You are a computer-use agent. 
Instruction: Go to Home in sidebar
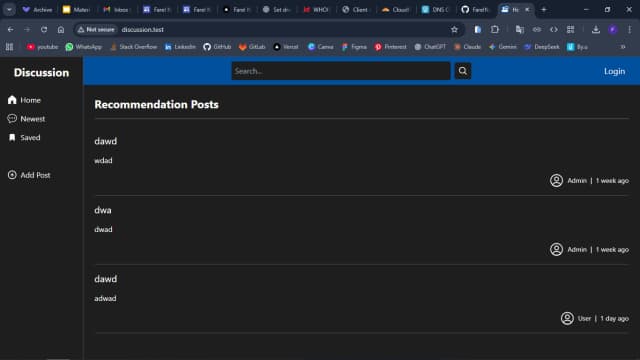pos(24,100)
